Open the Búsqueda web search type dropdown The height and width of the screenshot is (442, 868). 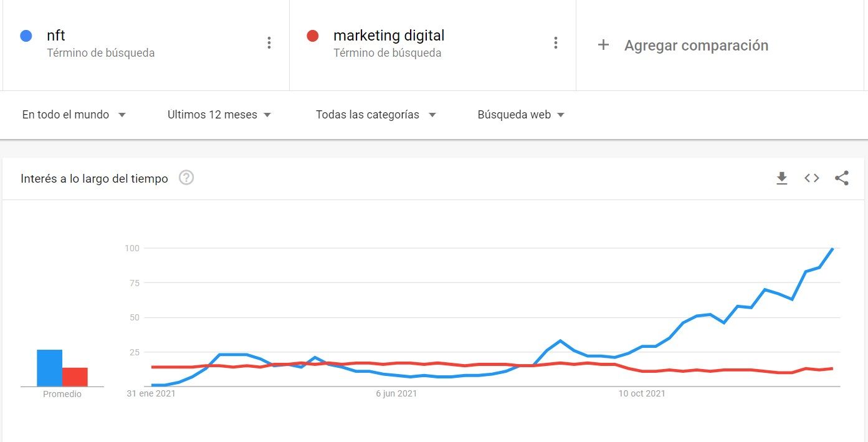pyautogui.click(x=521, y=115)
